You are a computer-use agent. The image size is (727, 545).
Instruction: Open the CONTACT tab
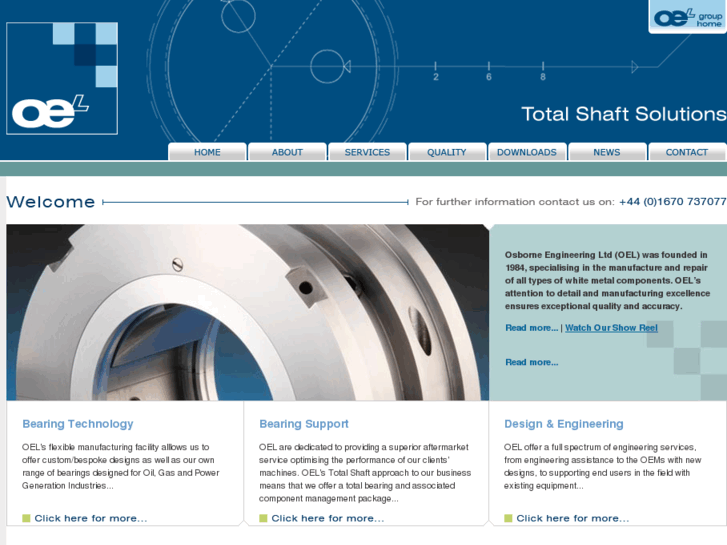(x=687, y=152)
